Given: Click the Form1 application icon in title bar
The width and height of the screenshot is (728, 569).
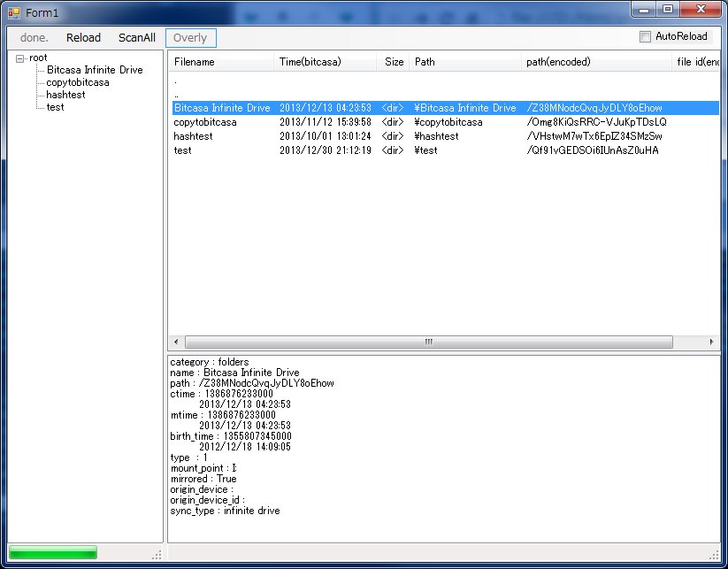Looking at the screenshot, I should [14, 12].
